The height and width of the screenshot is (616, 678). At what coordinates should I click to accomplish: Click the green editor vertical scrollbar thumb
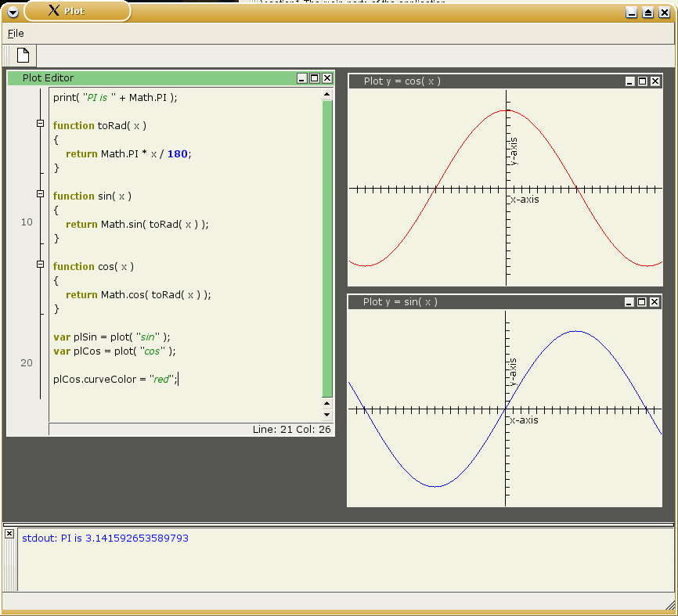point(327,249)
